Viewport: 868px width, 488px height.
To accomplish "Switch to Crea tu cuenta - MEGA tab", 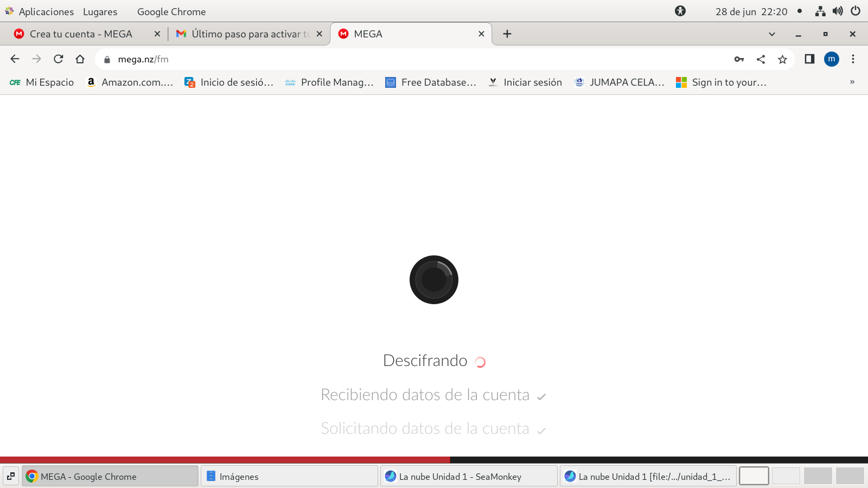I will click(81, 34).
